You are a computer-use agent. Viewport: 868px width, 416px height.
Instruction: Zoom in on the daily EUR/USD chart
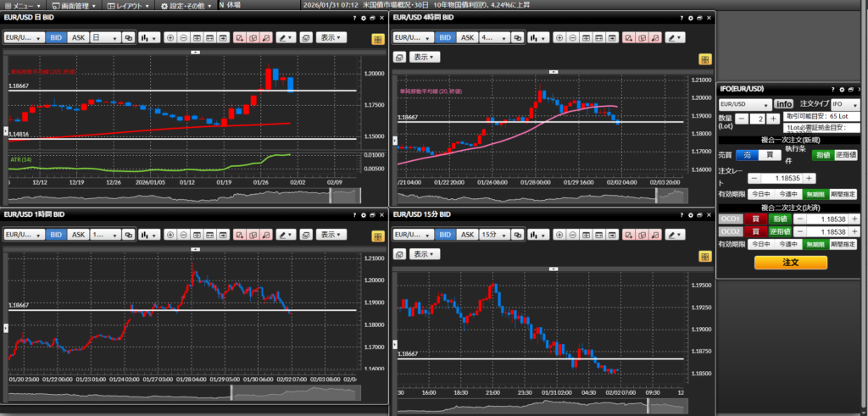tap(170, 37)
